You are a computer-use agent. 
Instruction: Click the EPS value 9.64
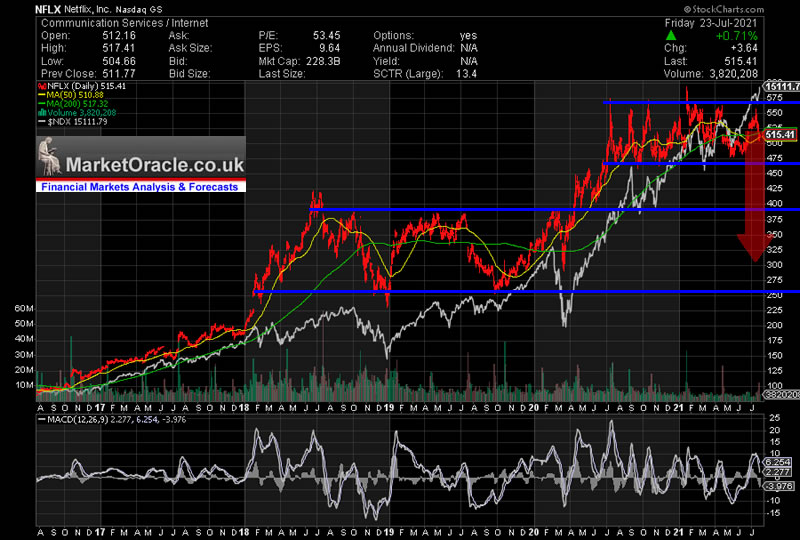329,48
